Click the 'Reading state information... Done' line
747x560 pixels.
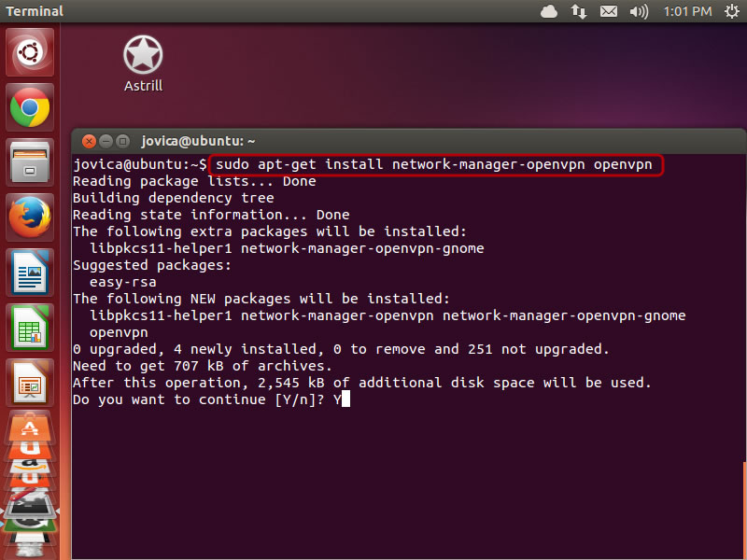211,215
